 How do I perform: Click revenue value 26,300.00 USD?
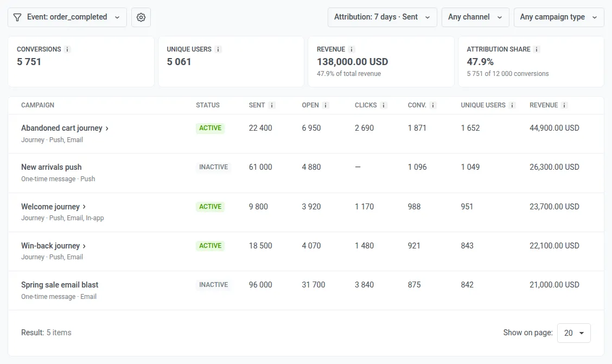click(x=554, y=167)
